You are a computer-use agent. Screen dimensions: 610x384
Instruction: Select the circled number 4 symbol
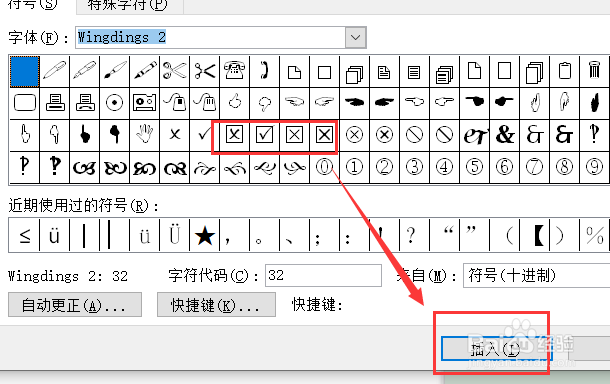(x=444, y=167)
